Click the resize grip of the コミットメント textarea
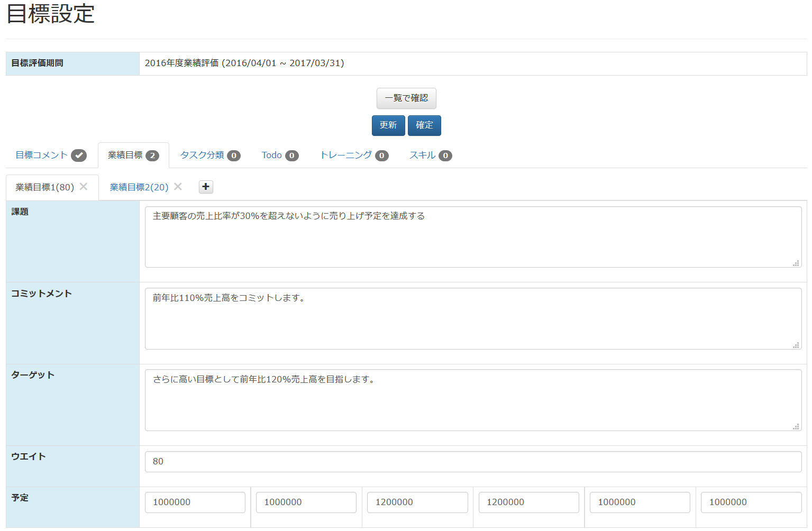 796,345
